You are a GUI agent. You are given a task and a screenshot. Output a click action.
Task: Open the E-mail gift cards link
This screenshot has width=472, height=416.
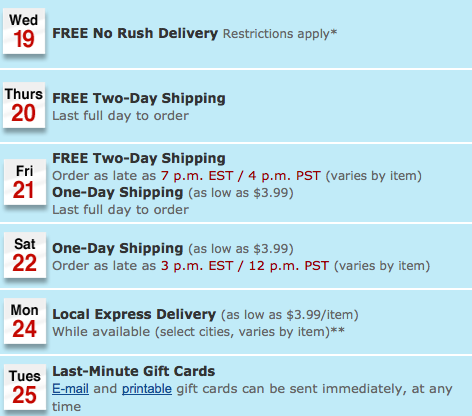tap(70, 389)
